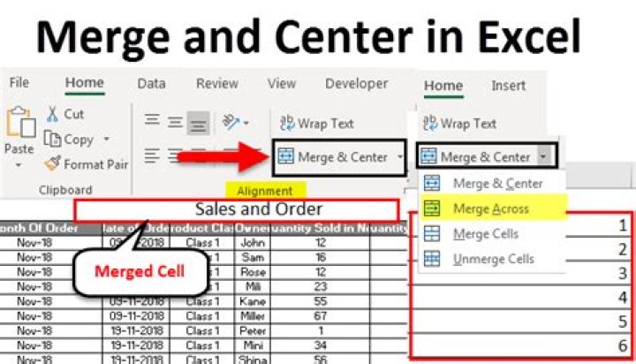Switch to the Insert tab
Screen dimensions: 636x364
pos(508,86)
